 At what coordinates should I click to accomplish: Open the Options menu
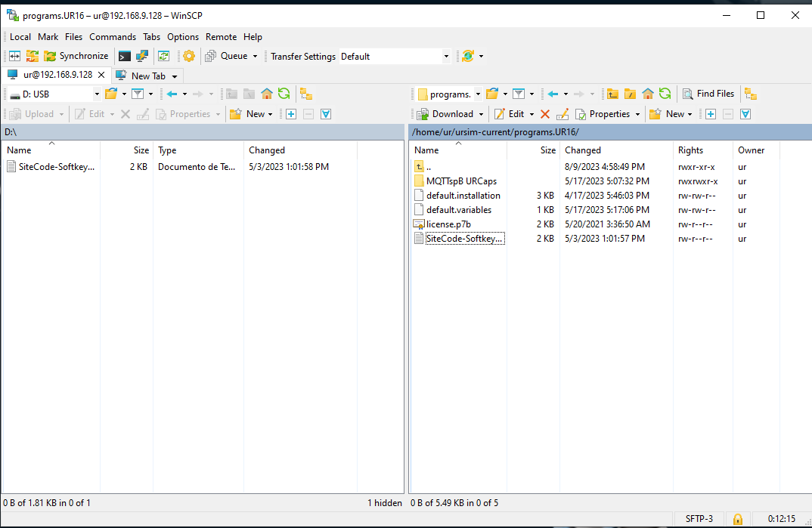pyautogui.click(x=183, y=37)
